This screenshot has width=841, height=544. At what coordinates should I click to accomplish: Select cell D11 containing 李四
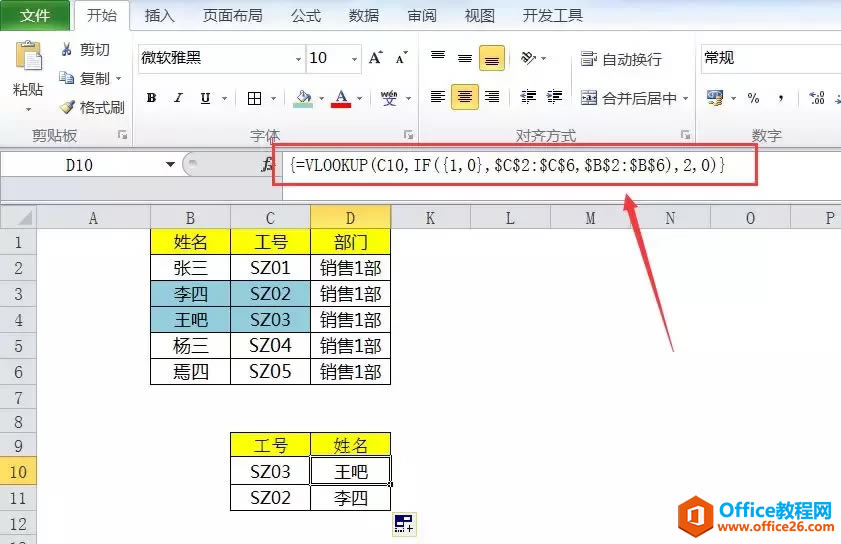(x=350, y=498)
